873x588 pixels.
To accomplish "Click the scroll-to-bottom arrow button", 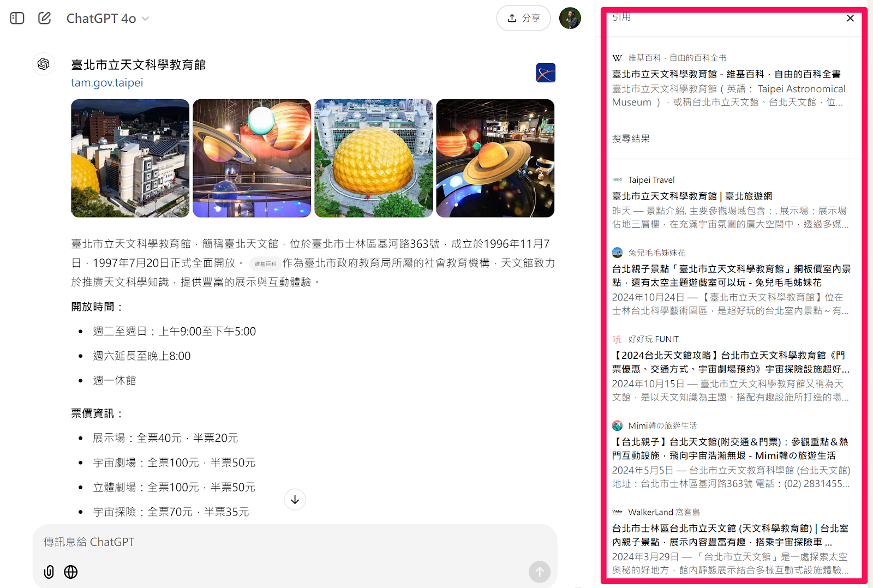I will coord(295,499).
